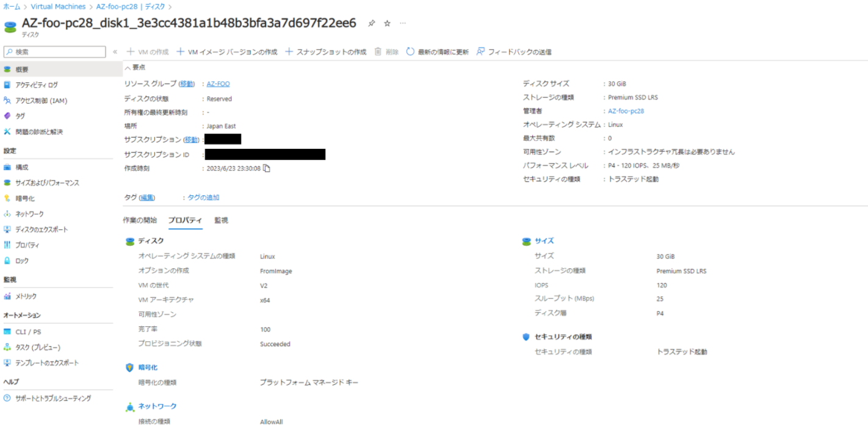This screenshot has height=425, width=868.
Task: Pin this disk resource to dashboard
Action: coord(372,23)
